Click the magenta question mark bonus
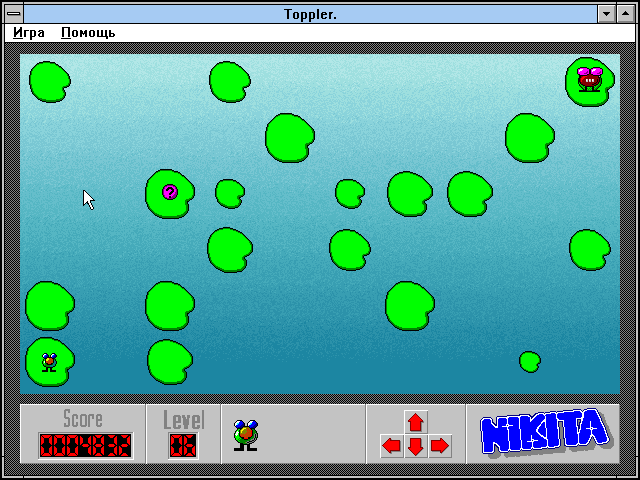Viewport: 640px width, 480px height. pyautogui.click(x=170, y=192)
